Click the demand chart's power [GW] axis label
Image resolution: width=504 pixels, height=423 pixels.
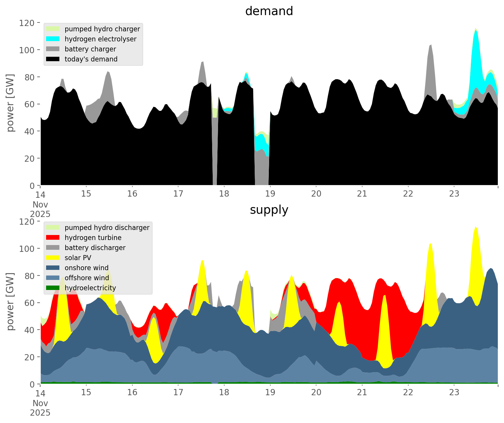10,103
